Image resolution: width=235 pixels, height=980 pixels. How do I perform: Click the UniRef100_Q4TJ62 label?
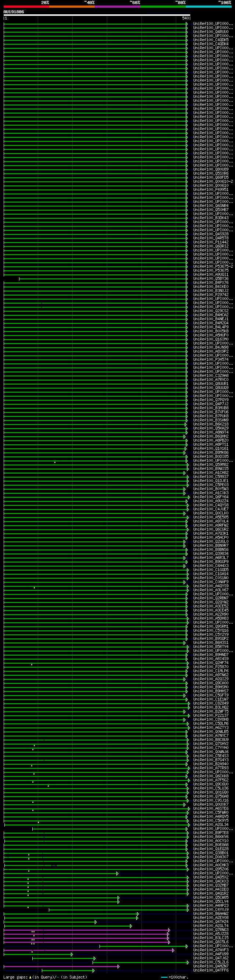[x=211, y=958]
